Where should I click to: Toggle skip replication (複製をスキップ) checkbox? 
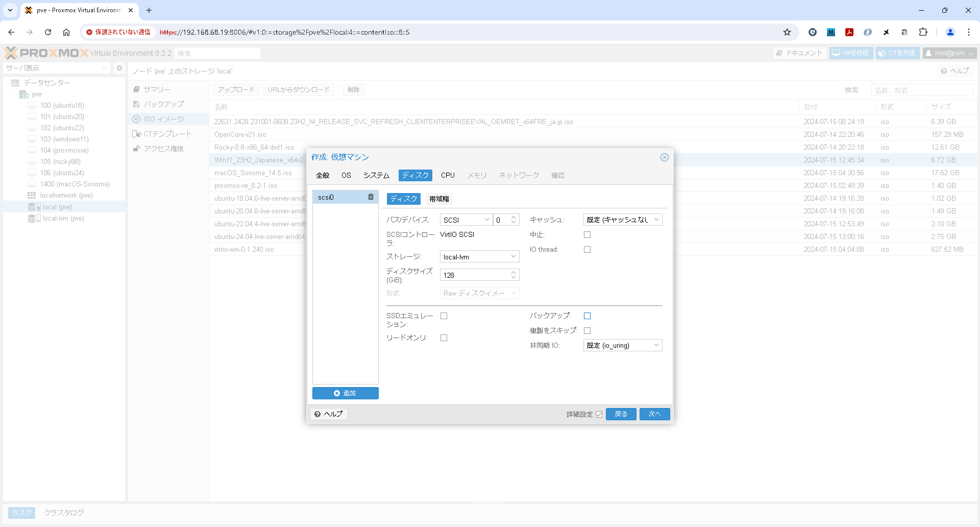pyautogui.click(x=587, y=331)
